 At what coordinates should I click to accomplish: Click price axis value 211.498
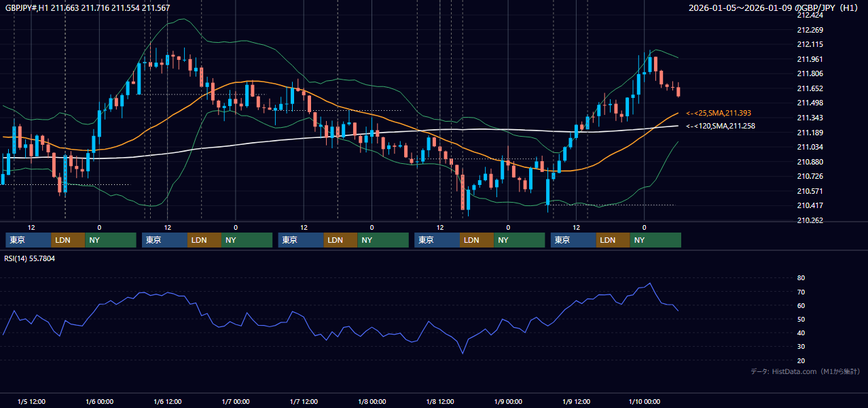(x=810, y=103)
